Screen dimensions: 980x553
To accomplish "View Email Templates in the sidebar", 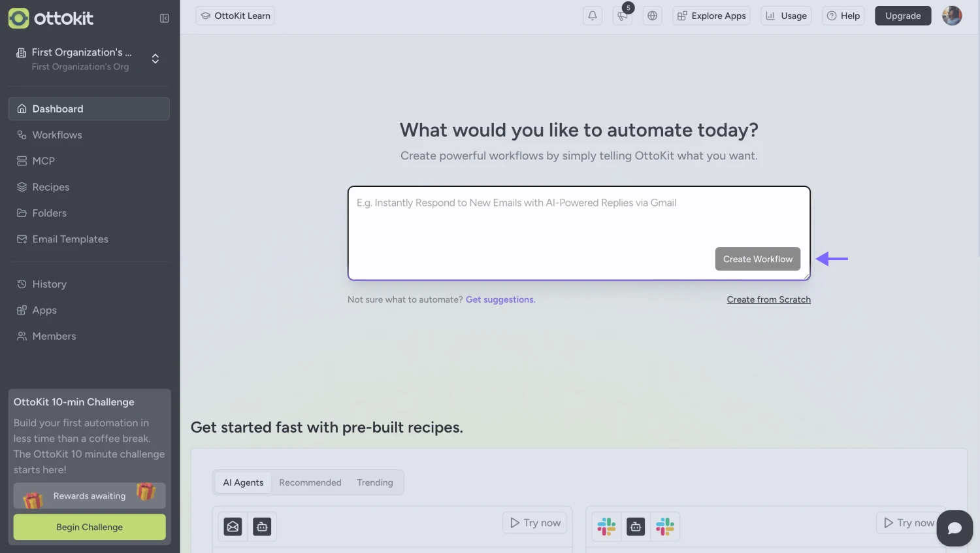I will [x=70, y=239].
